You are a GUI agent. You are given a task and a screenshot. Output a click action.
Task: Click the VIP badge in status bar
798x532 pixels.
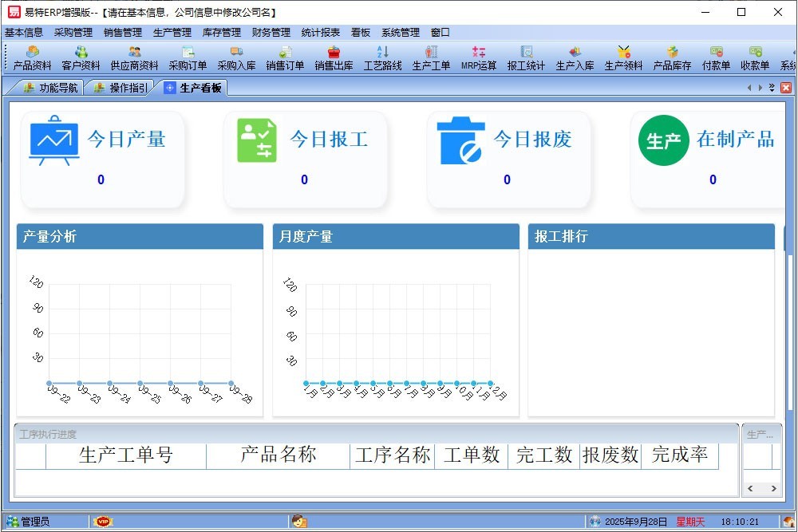point(103,522)
